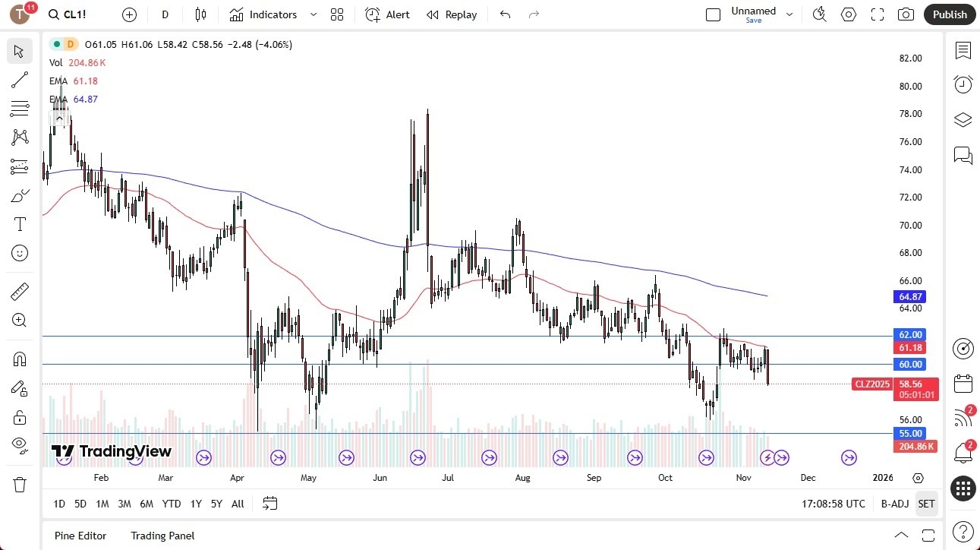
Task: Click the Publish button
Action: (949, 14)
